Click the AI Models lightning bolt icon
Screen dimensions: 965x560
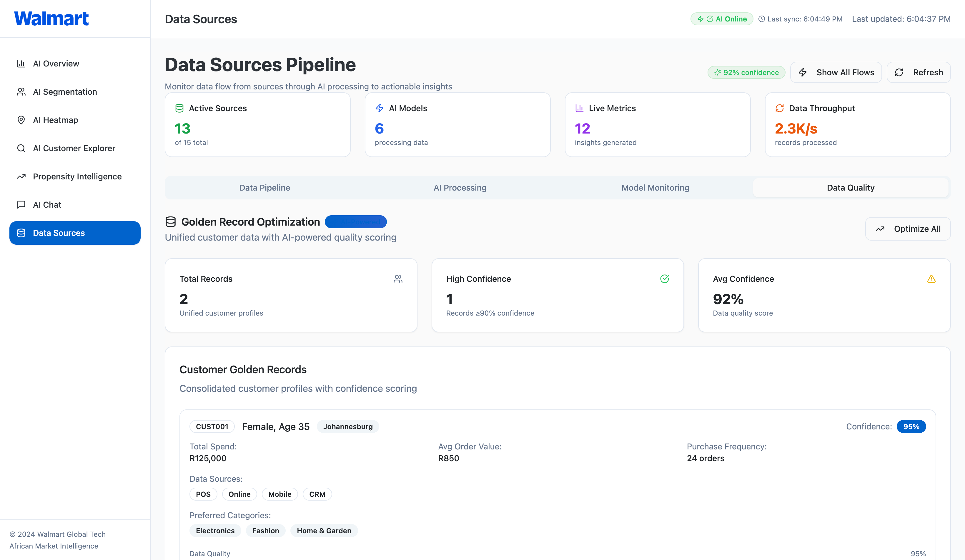[379, 108]
